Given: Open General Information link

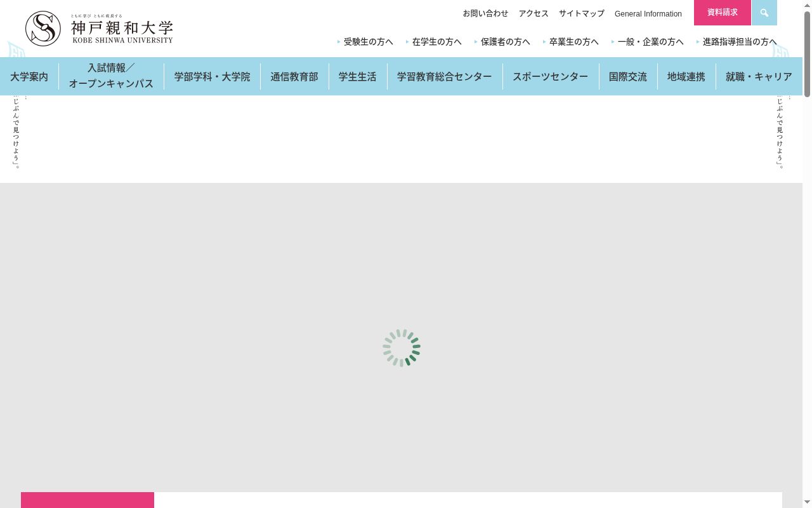Looking at the screenshot, I should 648,14.
